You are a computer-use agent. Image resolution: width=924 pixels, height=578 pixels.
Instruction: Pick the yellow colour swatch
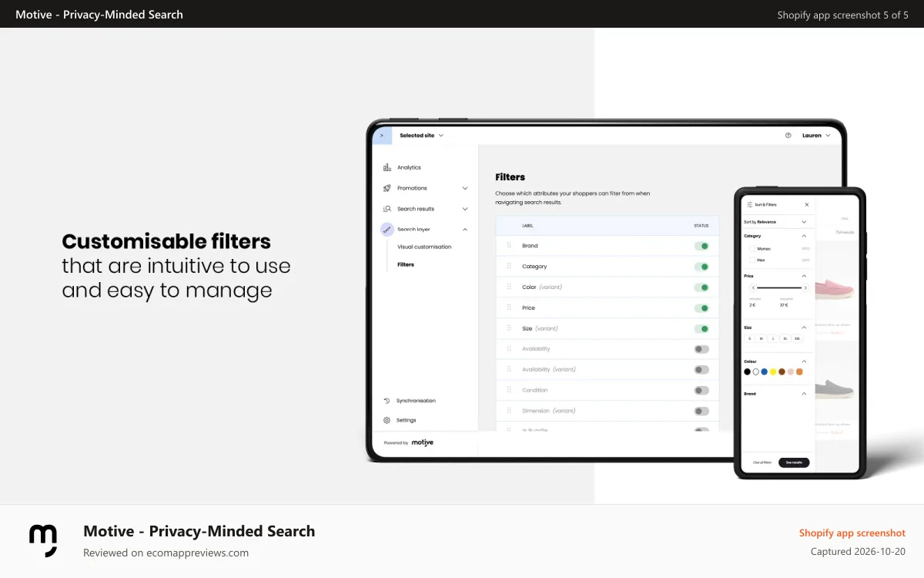[773, 371]
